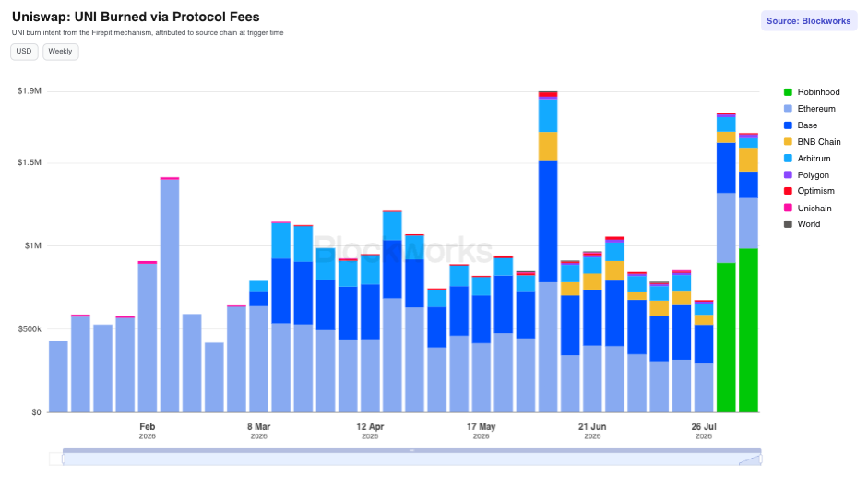Click the tallest bar's Base segment

[548, 221]
